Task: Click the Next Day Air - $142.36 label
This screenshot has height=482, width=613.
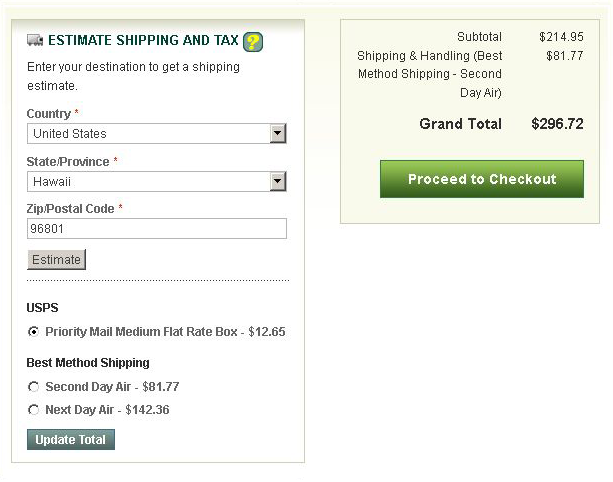Action: pyautogui.click(x=107, y=410)
